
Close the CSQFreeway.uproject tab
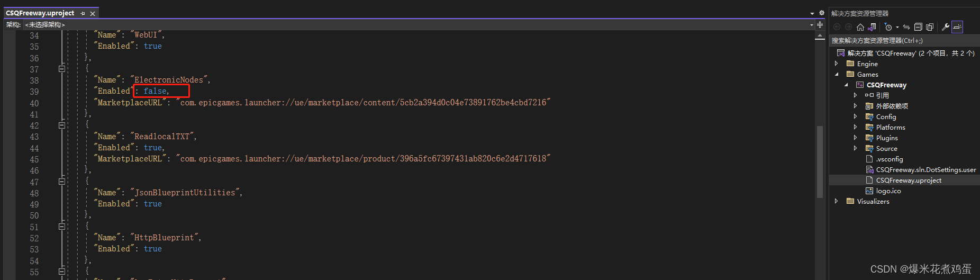93,14
